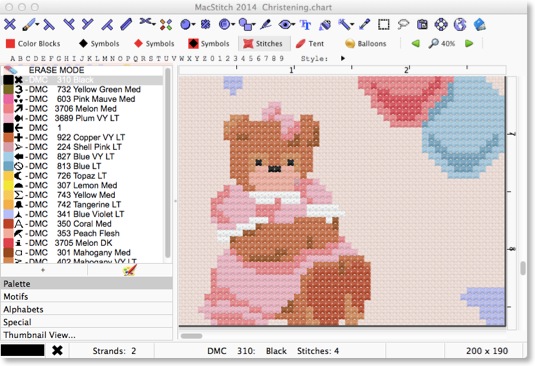
Task: Click the X stitch symbol in status bar
Action: (x=57, y=350)
